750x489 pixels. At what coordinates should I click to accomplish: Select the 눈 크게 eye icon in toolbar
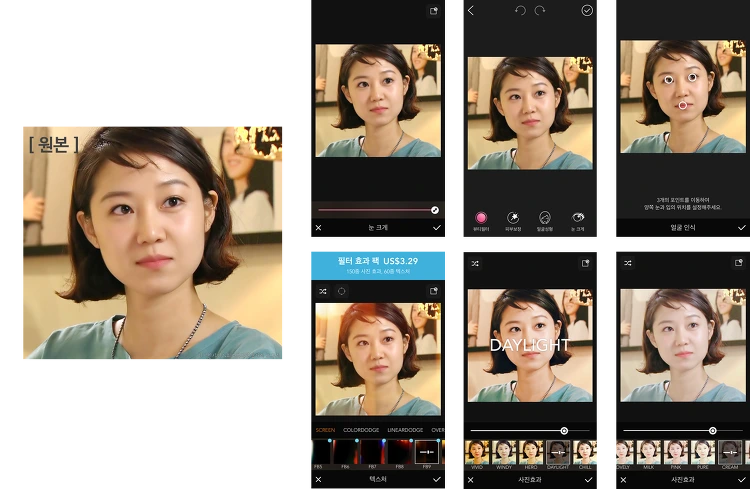tap(578, 218)
